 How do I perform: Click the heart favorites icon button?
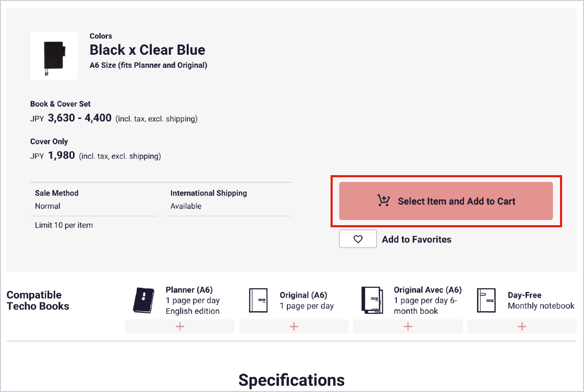358,239
